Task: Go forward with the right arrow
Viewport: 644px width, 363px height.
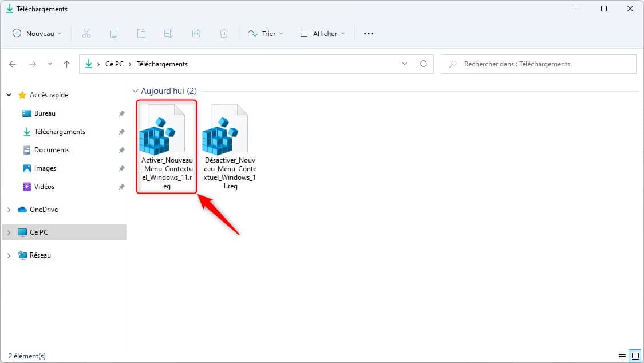Action: pyautogui.click(x=33, y=64)
